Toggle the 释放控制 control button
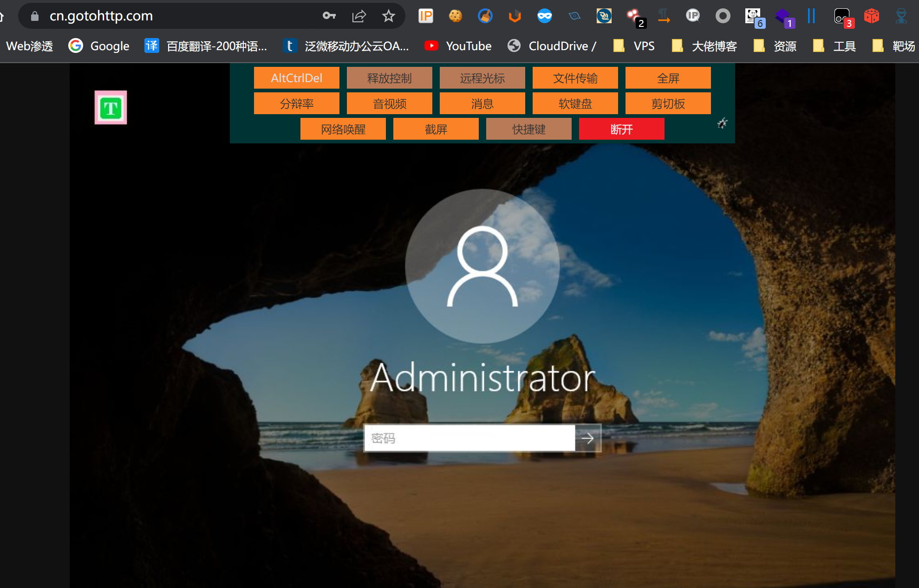 [389, 78]
